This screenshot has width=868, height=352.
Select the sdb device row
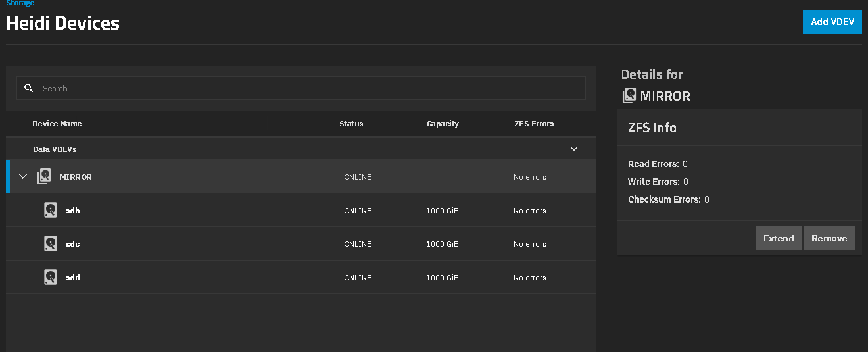[x=301, y=210]
